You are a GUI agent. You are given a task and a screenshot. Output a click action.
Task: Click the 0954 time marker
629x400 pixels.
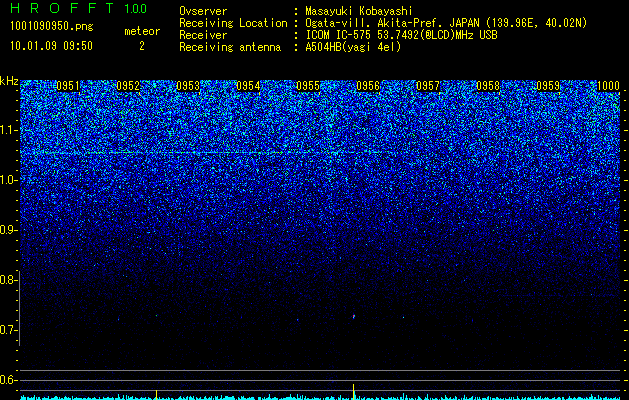click(x=248, y=86)
